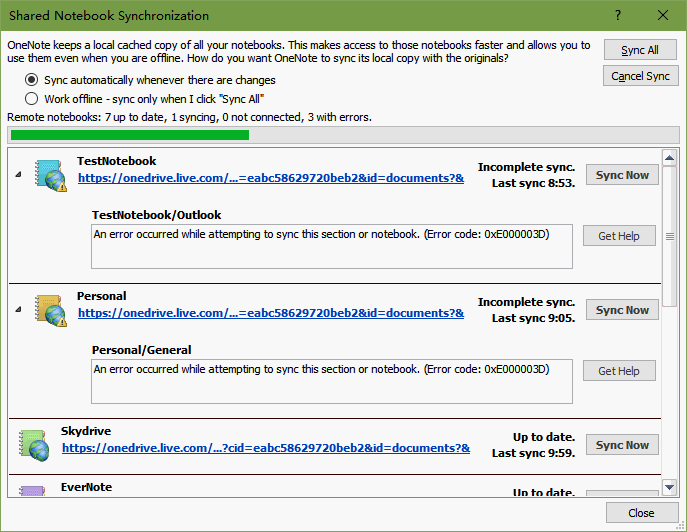
Task: Click the TestNotebook notebook icon
Action: pyautogui.click(x=51, y=175)
